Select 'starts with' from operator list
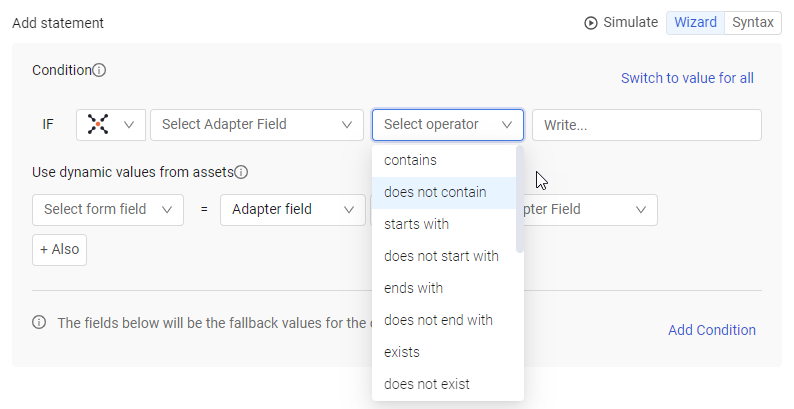This screenshot has width=794, height=409. 416,224
